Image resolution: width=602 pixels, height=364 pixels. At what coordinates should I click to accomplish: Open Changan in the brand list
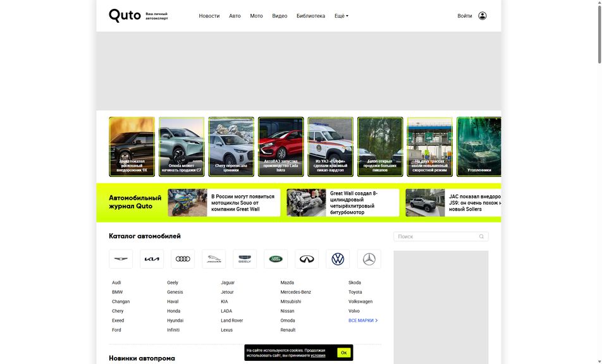[121, 302]
